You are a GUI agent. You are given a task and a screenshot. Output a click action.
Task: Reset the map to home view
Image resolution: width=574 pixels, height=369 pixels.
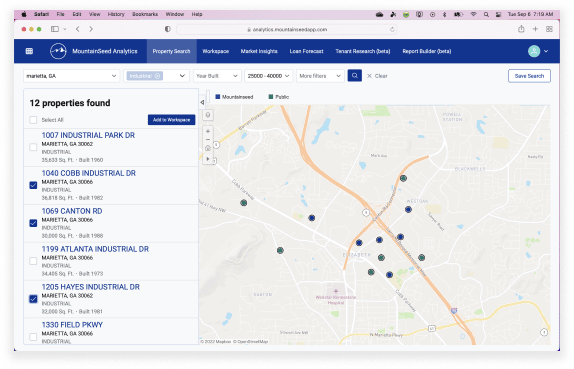pos(208,148)
